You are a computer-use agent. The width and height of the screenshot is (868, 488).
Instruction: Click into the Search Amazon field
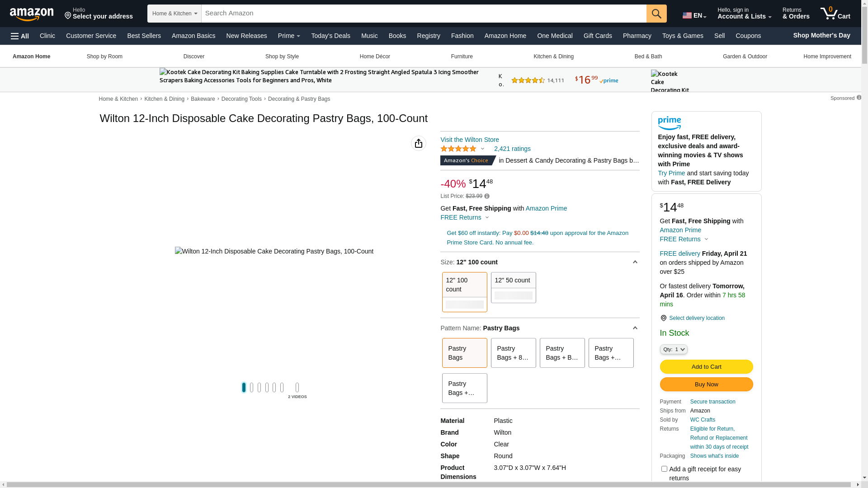423,14
